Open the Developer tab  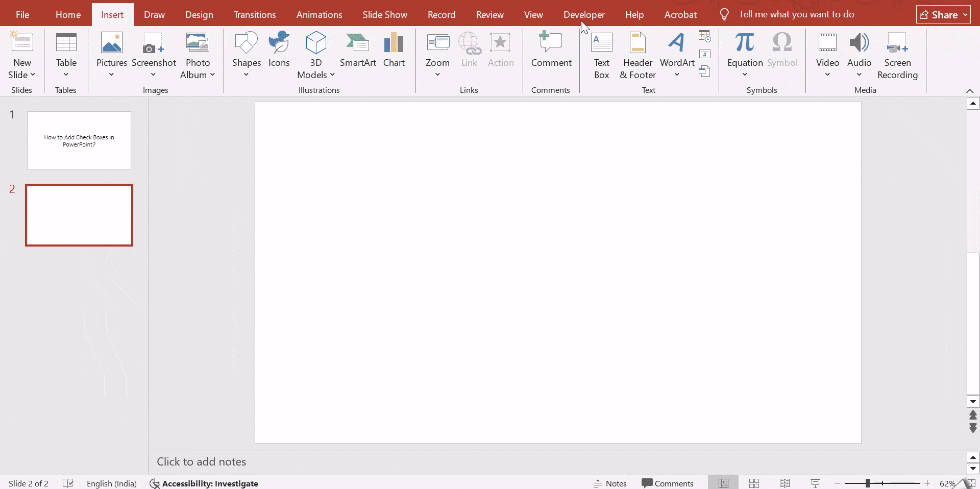point(584,14)
